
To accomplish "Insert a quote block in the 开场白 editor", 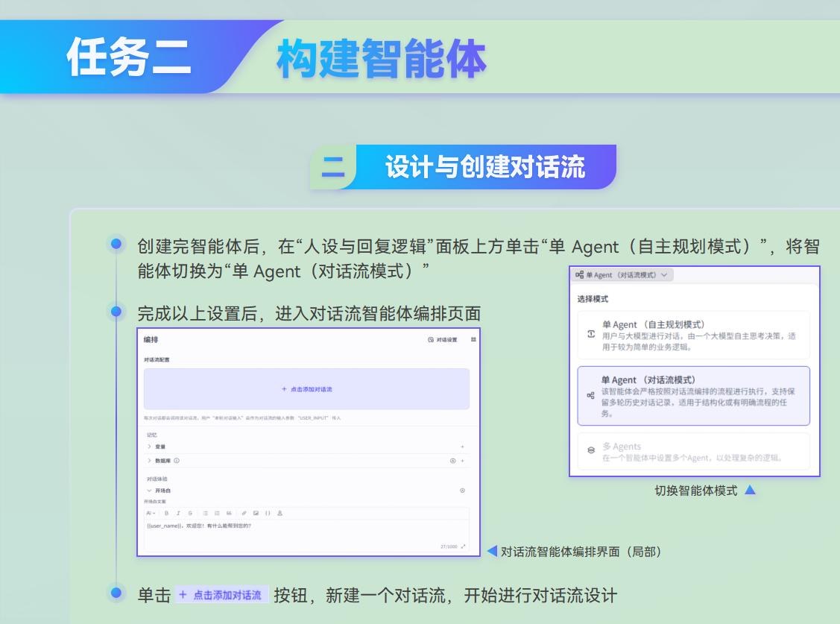I will [x=229, y=513].
